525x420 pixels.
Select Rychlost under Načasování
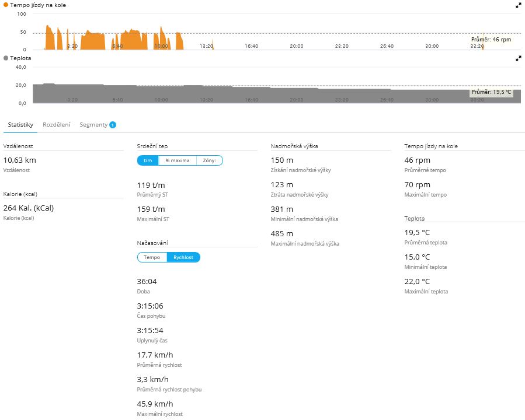coord(183,257)
